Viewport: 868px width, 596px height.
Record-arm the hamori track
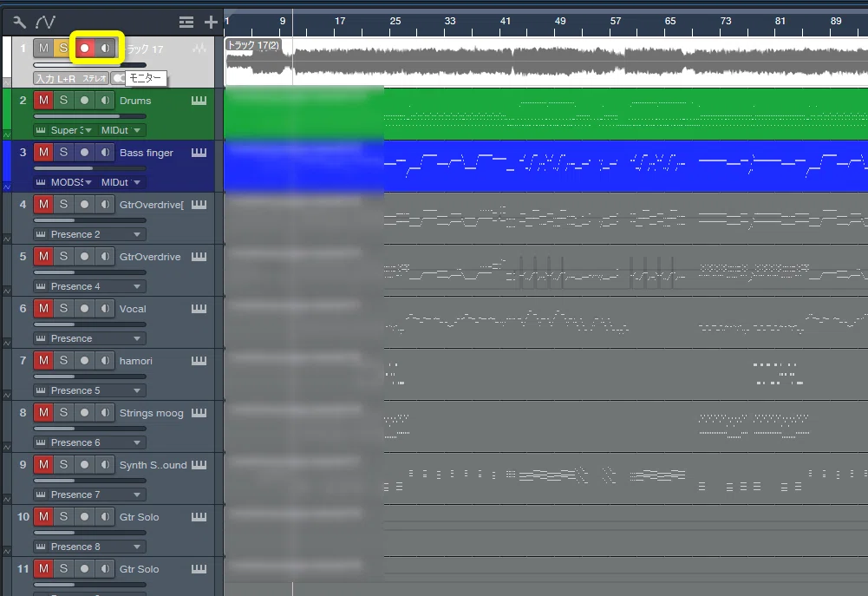click(x=84, y=361)
